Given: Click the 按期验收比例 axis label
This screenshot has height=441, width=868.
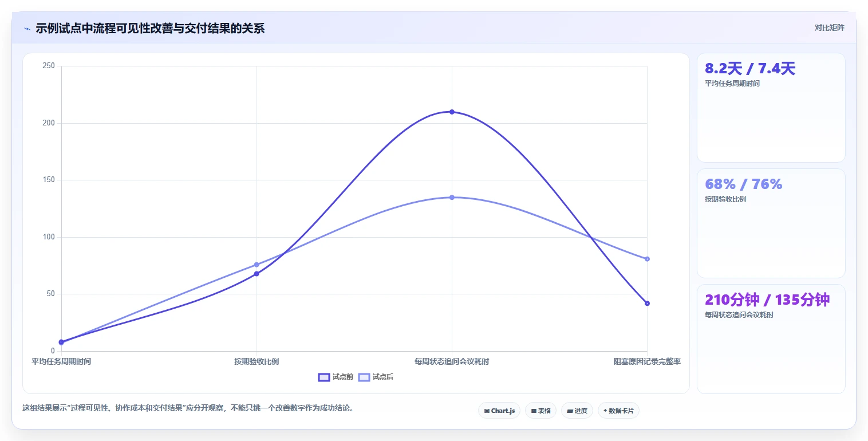Looking at the screenshot, I should [x=257, y=361].
